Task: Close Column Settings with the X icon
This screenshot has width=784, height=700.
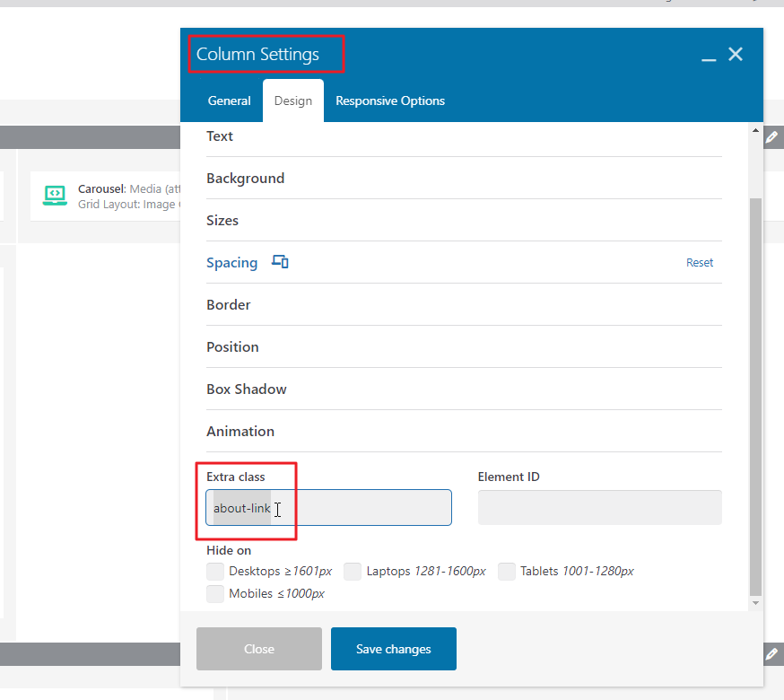Action: tap(735, 54)
